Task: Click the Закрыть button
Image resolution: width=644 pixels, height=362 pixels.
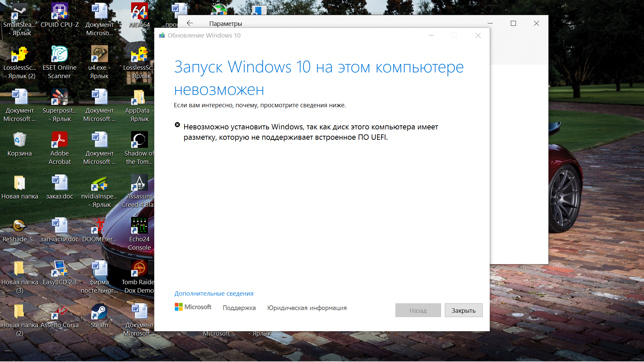Action: tap(463, 310)
